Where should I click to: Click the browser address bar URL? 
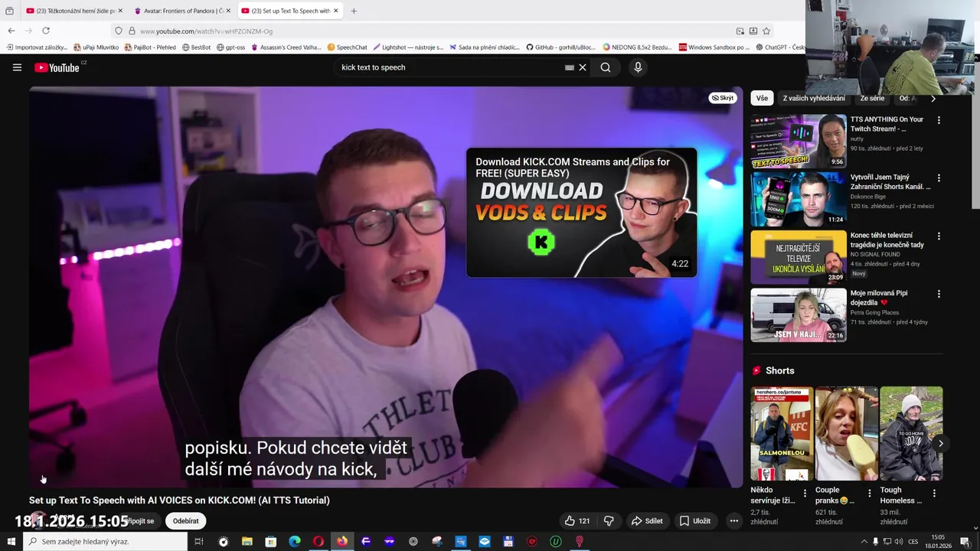point(207,31)
